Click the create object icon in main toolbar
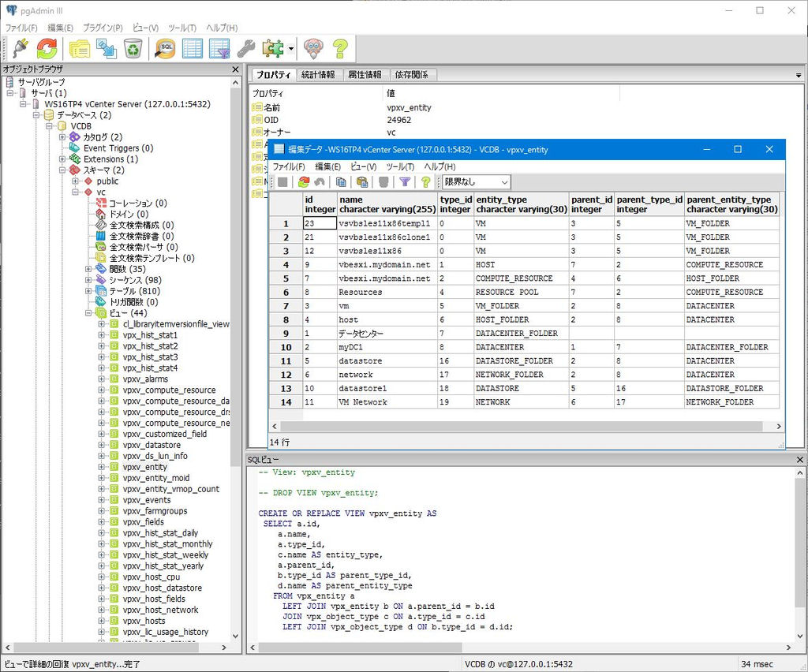The image size is (808, 672). 107,49
